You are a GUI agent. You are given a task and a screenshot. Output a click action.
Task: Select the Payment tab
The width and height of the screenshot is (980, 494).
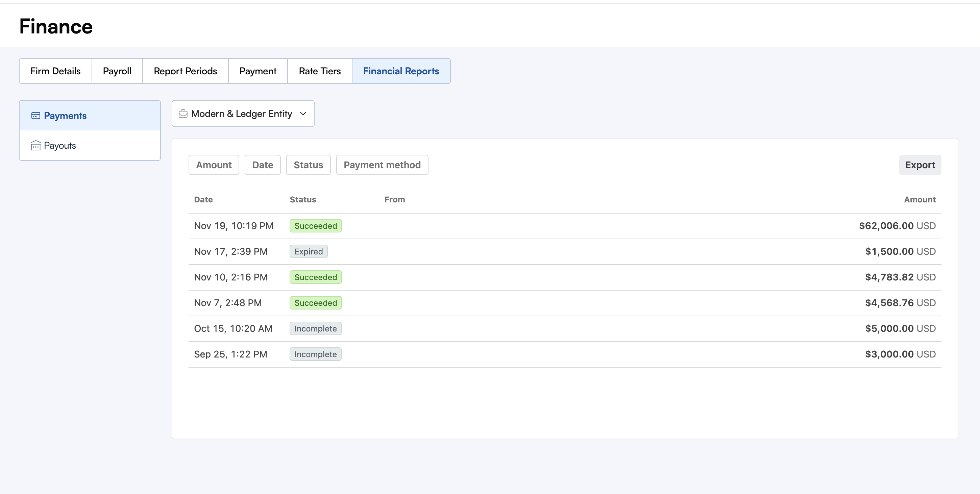[258, 71]
